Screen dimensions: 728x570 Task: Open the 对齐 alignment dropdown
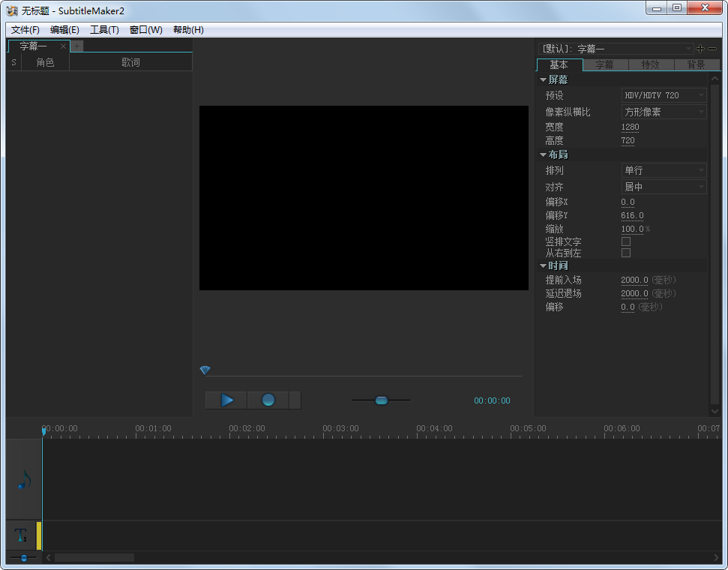pos(664,187)
